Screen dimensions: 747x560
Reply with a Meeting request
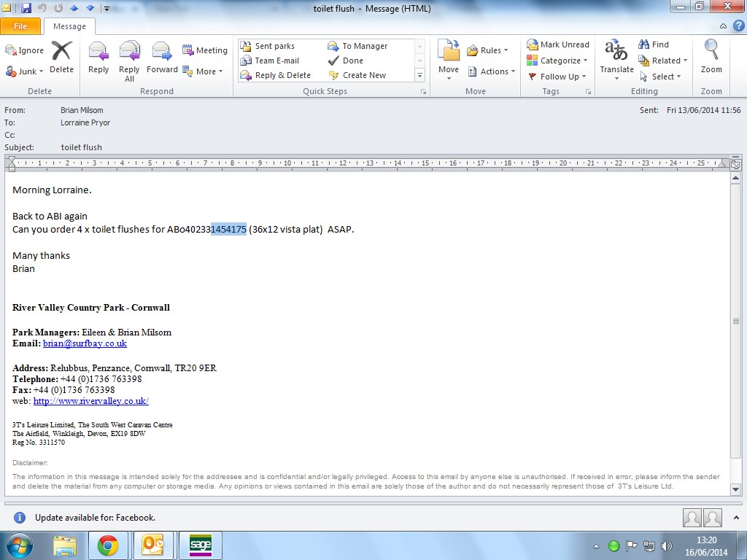coord(205,50)
